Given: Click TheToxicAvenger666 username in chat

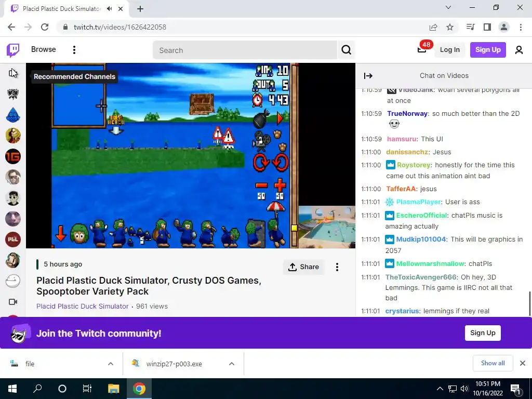Looking at the screenshot, I should click(x=421, y=277).
